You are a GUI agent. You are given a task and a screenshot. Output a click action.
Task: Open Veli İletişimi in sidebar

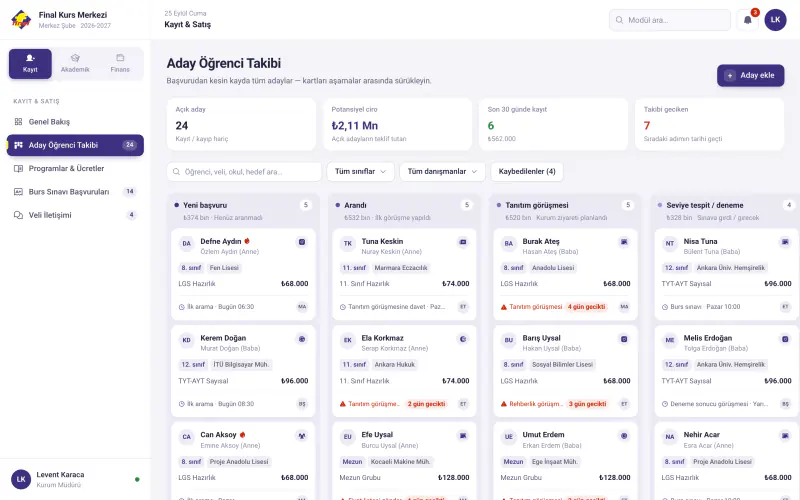(75, 215)
